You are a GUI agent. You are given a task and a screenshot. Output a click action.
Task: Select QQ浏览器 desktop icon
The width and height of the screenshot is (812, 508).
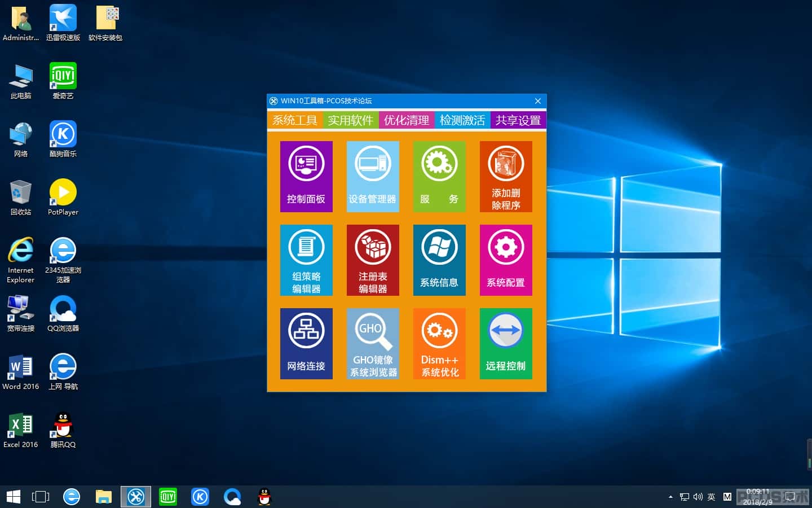[x=63, y=313]
